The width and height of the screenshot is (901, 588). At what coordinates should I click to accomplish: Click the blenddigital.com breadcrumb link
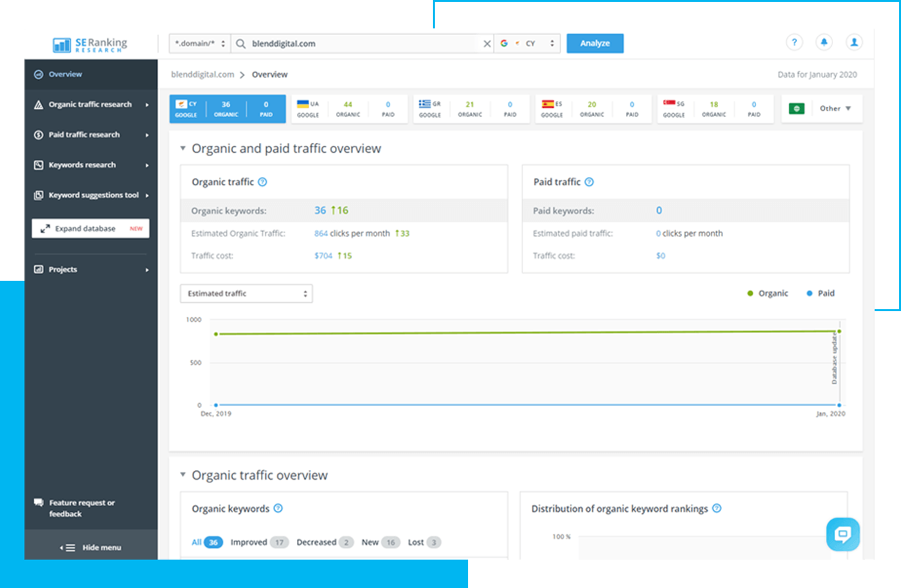(202, 75)
